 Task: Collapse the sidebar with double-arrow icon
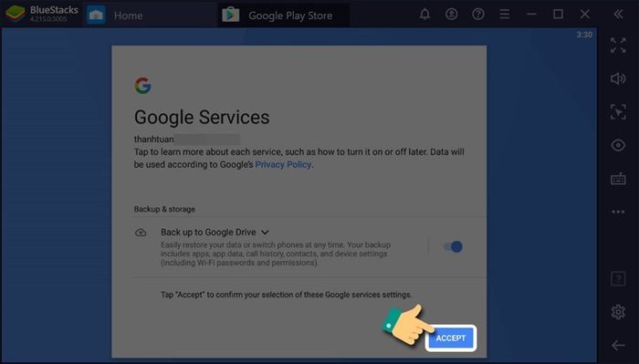(618, 15)
